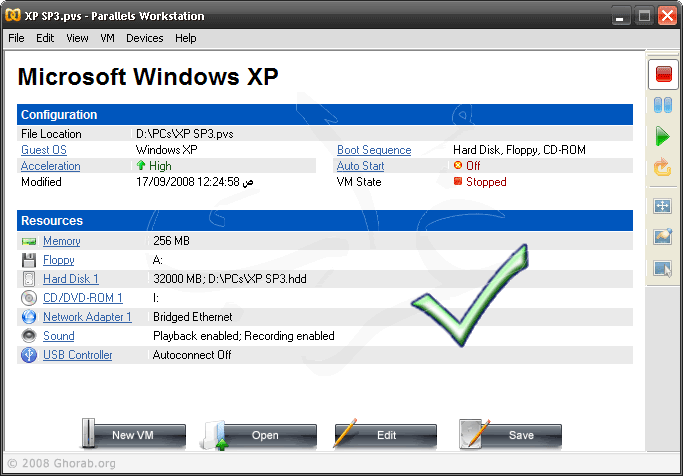Click the Auto Start link
This screenshot has height=476, width=683.
click(x=361, y=166)
